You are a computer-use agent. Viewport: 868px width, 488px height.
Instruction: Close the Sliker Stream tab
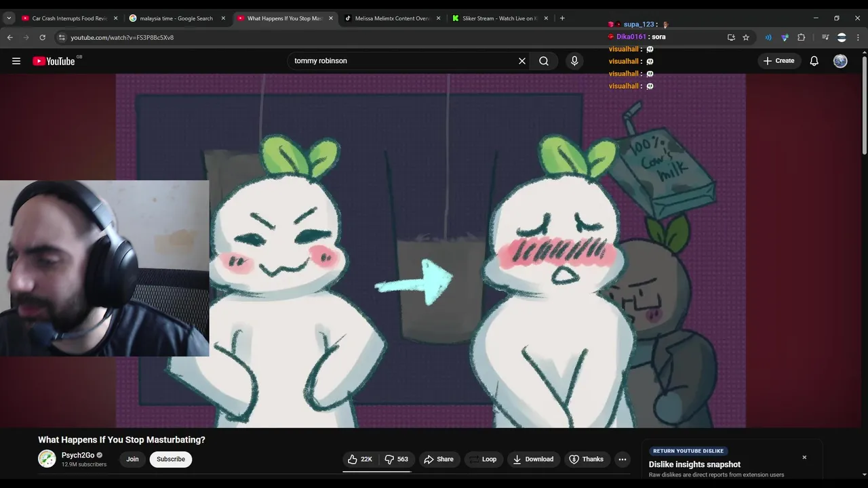point(546,18)
